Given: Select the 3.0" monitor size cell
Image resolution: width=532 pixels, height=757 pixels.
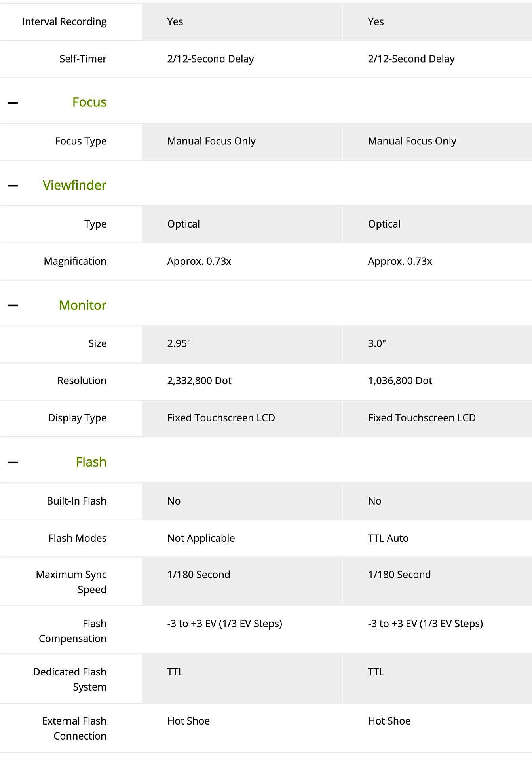Looking at the screenshot, I should pyautogui.click(x=437, y=344).
